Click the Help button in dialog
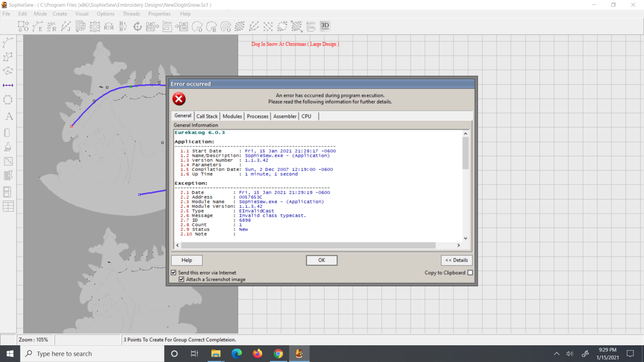 pyautogui.click(x=187, y=260)
